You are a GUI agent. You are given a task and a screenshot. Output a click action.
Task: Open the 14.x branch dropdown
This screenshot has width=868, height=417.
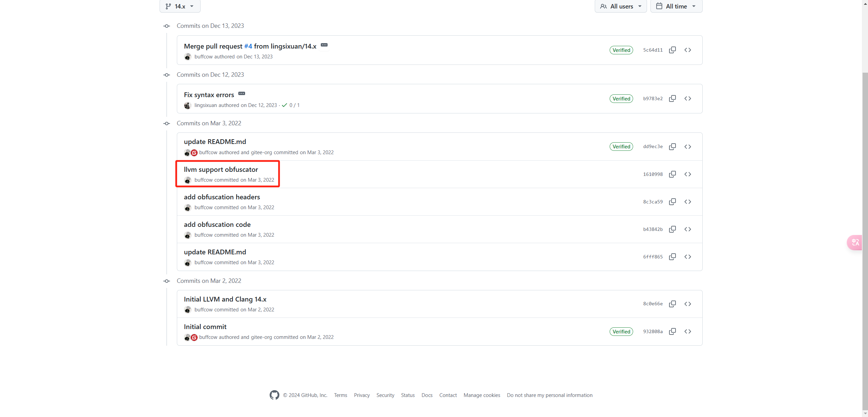tap(180, 6)
